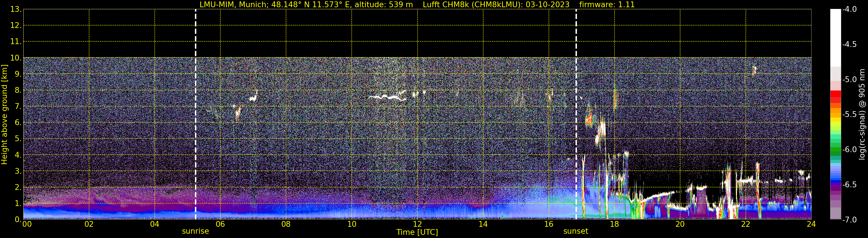Screen dimensions: 868x238
Task: Click the 9. height axis tick label
Action: [x=18, y=74]
